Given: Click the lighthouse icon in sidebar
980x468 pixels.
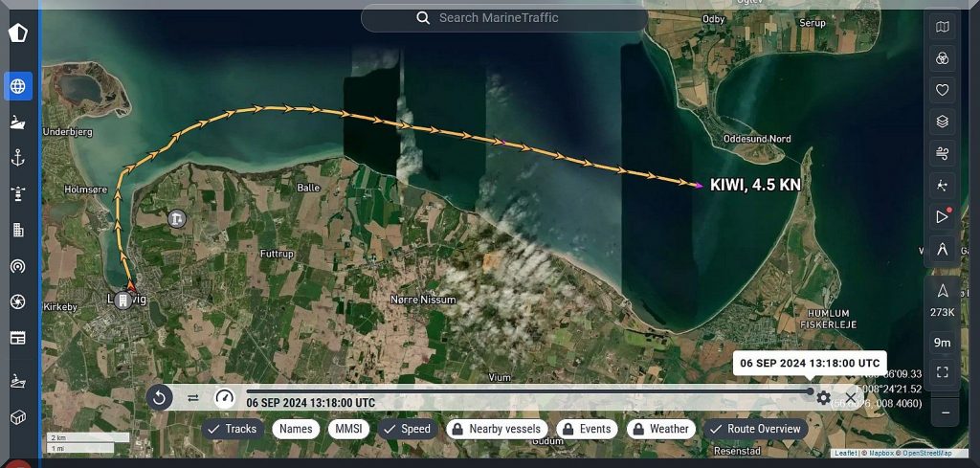Looking at the screenshot, I should [x=17, y=193].
